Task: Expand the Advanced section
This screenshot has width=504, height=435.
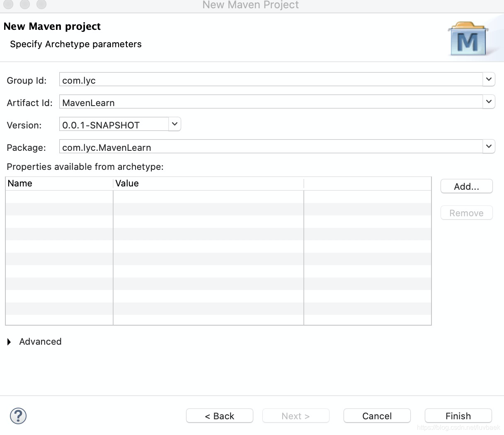Action: 9,342
